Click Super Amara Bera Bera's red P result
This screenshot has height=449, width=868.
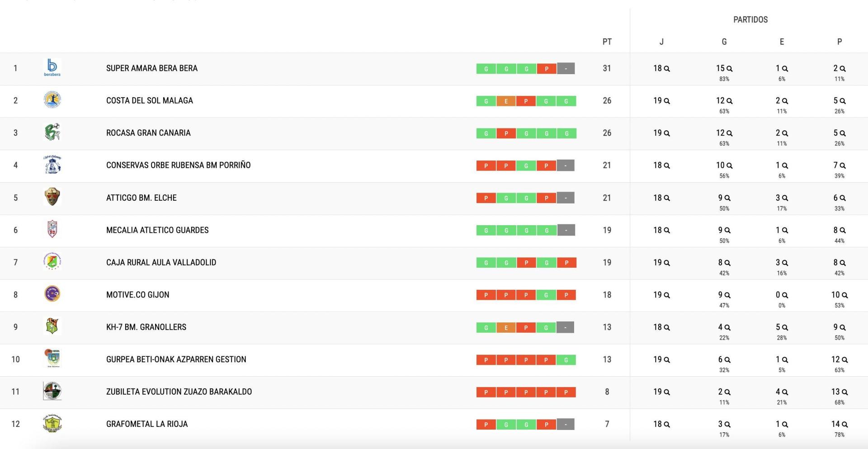(x=547, y=69)
